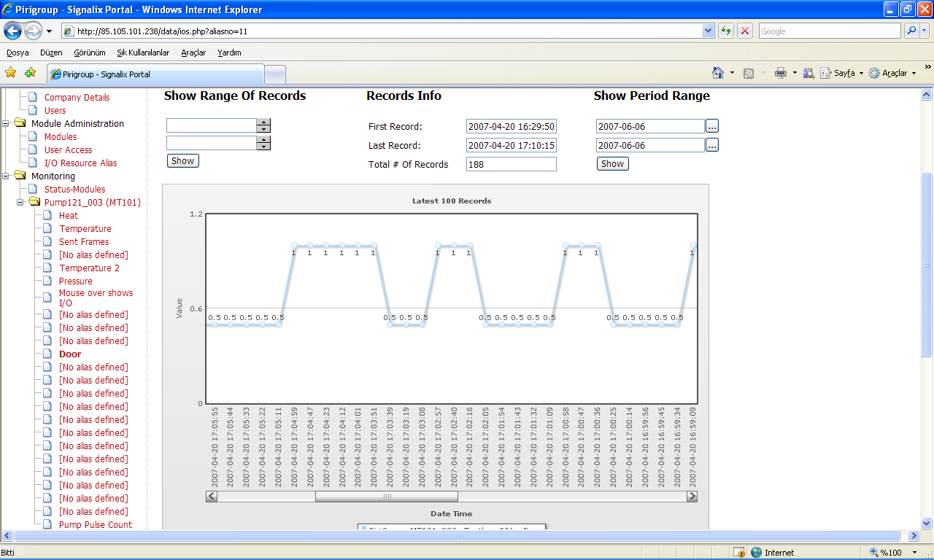Screen dimensions: 934x560
Task: Click Show under Show Range Of Records
Action: coord(182,160)
